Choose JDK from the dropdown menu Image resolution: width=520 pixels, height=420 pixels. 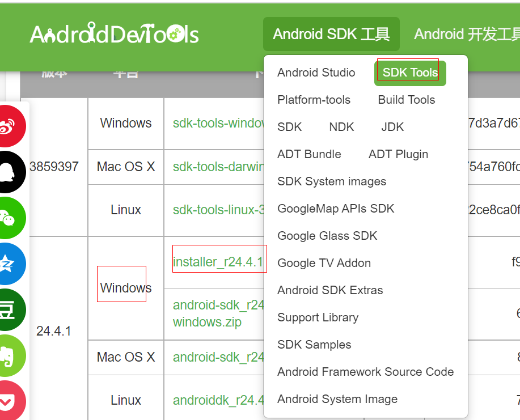coord(392,127)
